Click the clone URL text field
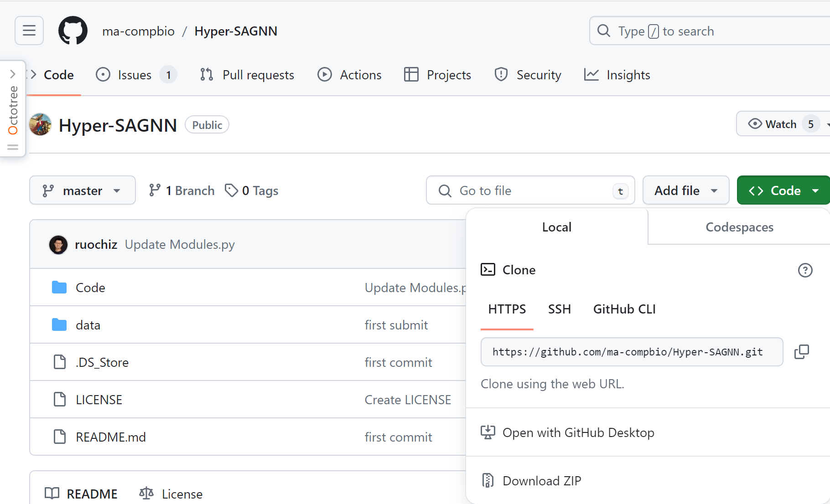This screenshot has height=504, width=830. [632, 352]
